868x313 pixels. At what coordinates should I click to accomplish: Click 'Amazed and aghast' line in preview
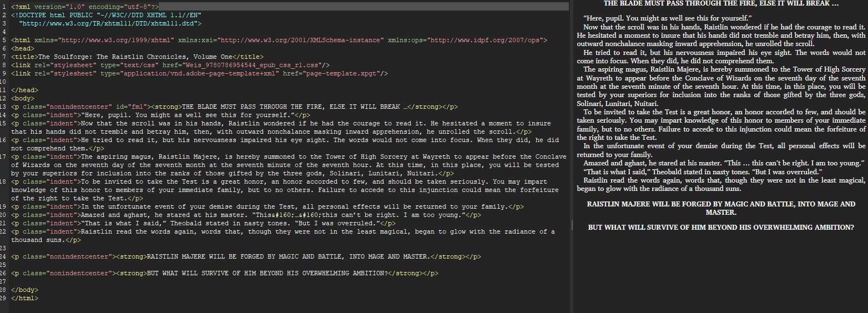point(724,163)
